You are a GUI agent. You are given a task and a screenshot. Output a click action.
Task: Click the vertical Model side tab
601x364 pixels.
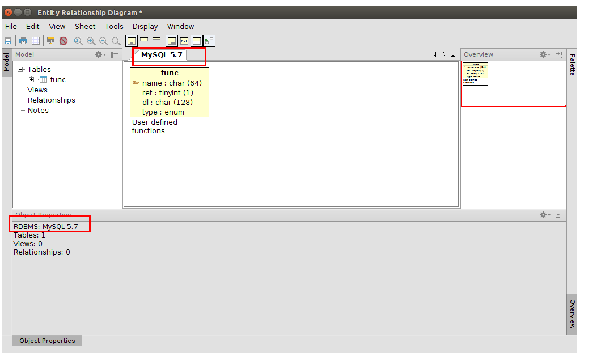[x=6, y=62]
